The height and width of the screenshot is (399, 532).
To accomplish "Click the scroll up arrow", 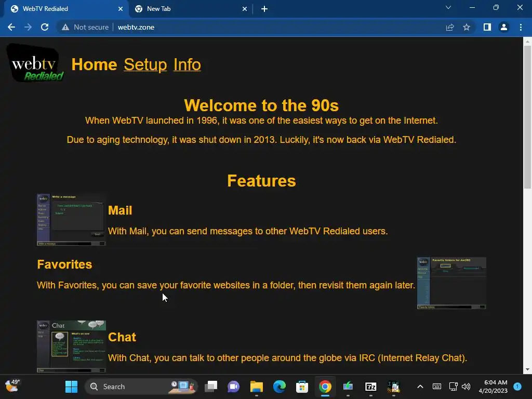I will pos(527,42).
